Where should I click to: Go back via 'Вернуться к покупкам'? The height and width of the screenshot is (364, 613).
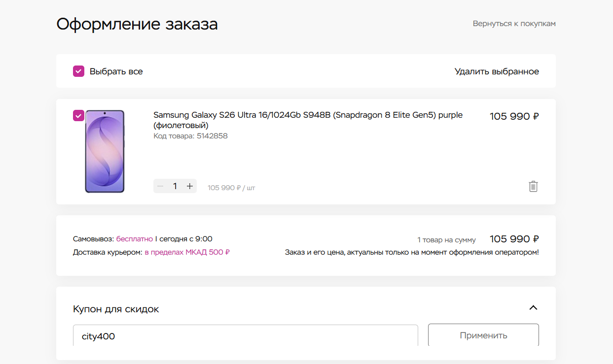[x=514, y=24]
